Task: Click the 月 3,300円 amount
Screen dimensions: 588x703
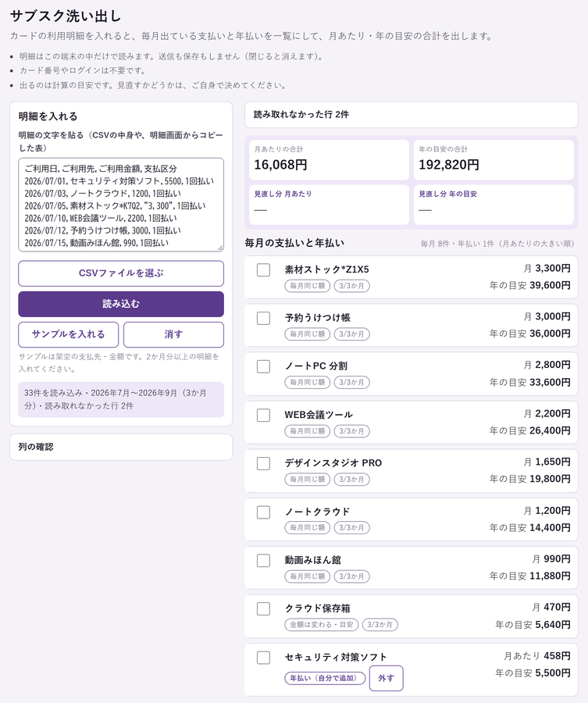Action: [547, 269]
